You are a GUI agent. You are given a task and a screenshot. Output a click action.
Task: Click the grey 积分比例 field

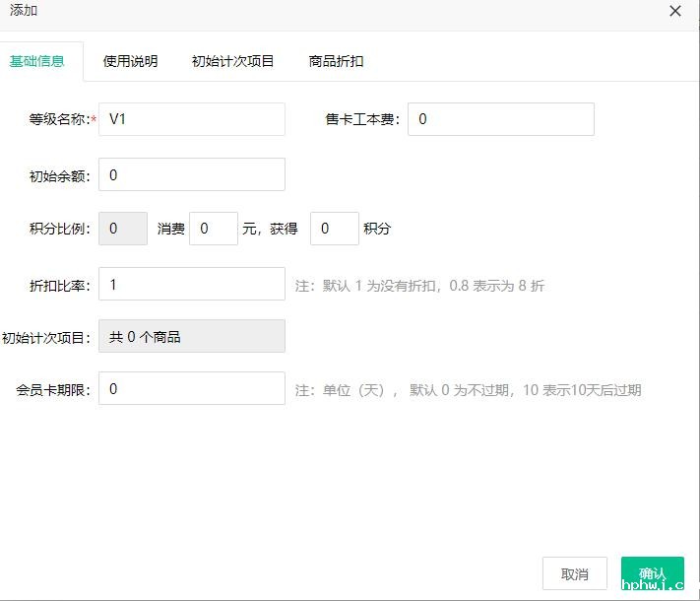click(x=123, y=229)
